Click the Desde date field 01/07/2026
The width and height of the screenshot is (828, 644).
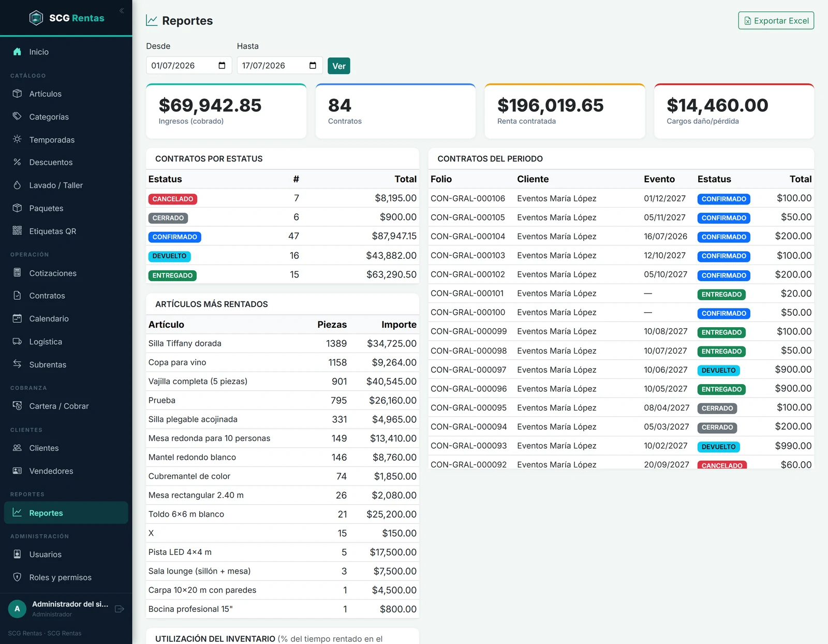[189, 66]
